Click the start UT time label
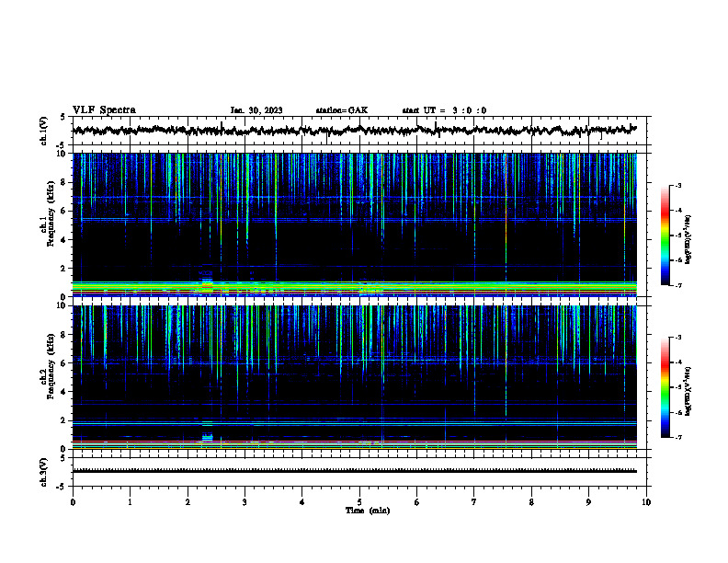The width and height of the screenshot is (728, 563). 444,110
